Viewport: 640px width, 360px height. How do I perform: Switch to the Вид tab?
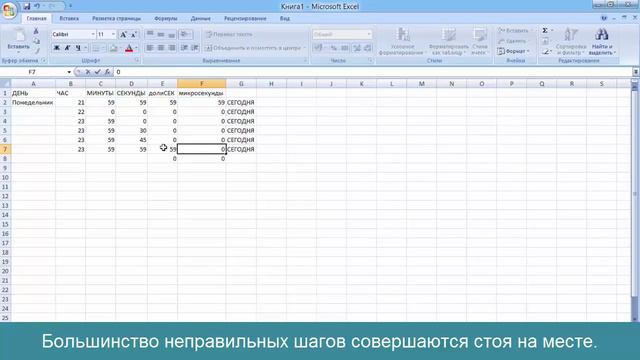284,18
